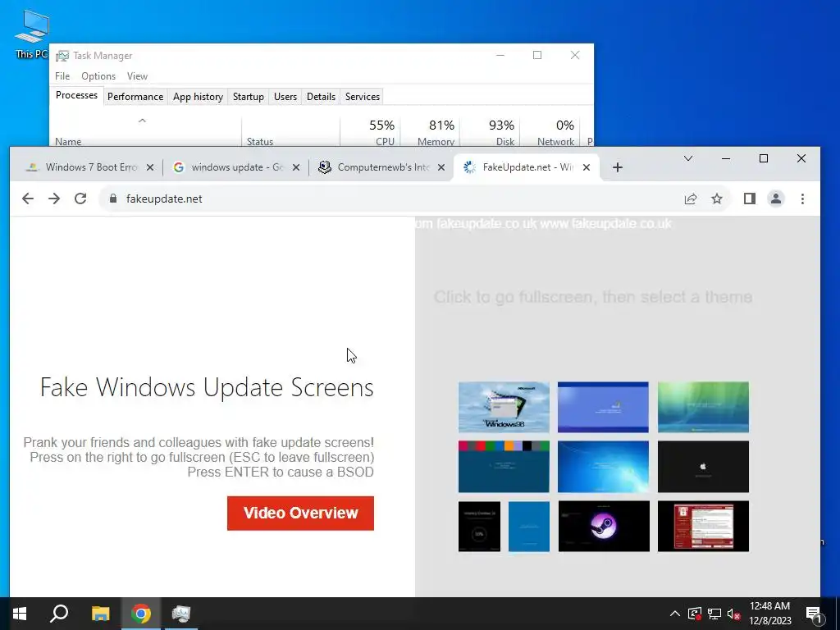Open Details tab in Task Manager

321,97
